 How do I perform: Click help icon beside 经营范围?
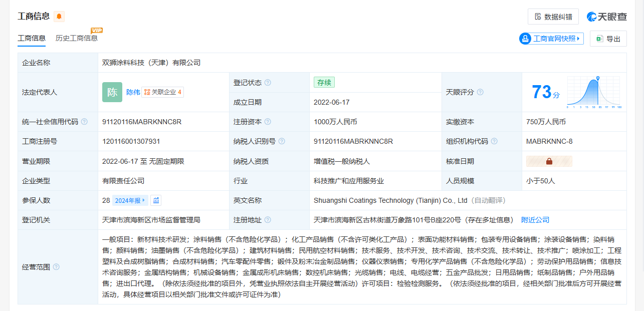point(56,267)
